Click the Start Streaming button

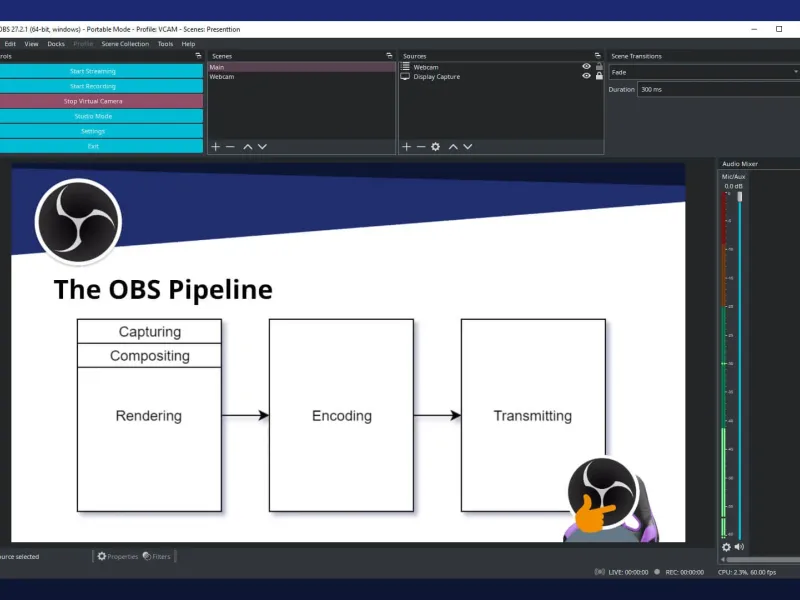(101, 71)
